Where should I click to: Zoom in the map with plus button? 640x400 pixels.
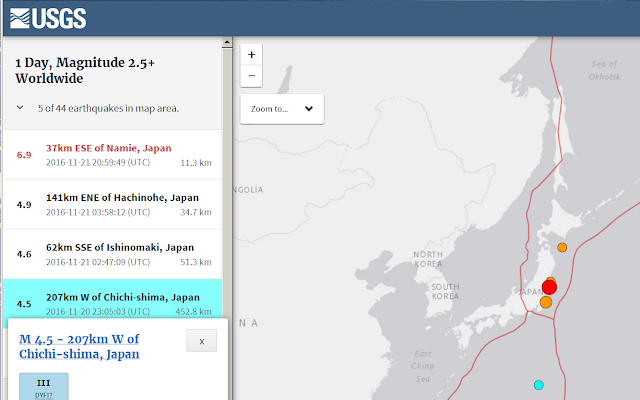click(x=251, y=55)
